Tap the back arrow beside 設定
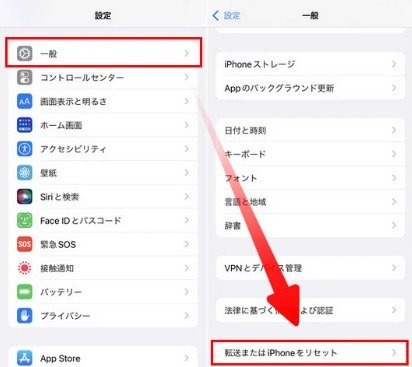The height and width of the screenshot is (367, 412). [x=216, y=15]
